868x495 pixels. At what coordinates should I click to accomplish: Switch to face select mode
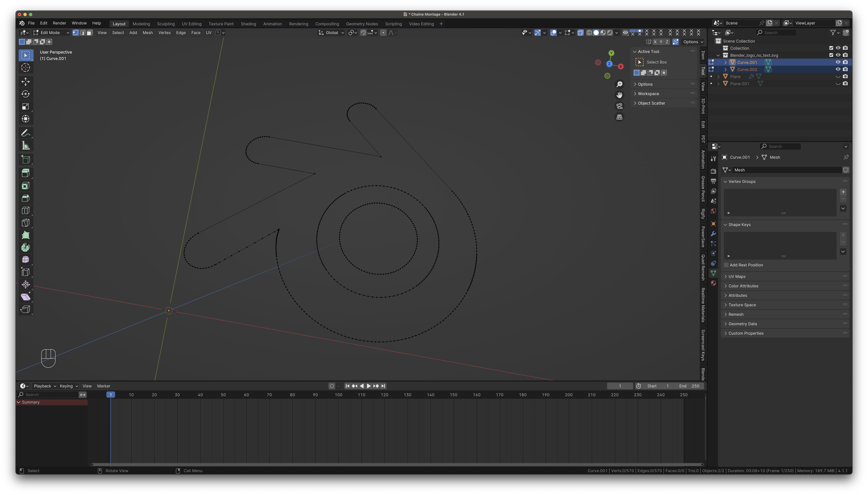pos(89,33)
